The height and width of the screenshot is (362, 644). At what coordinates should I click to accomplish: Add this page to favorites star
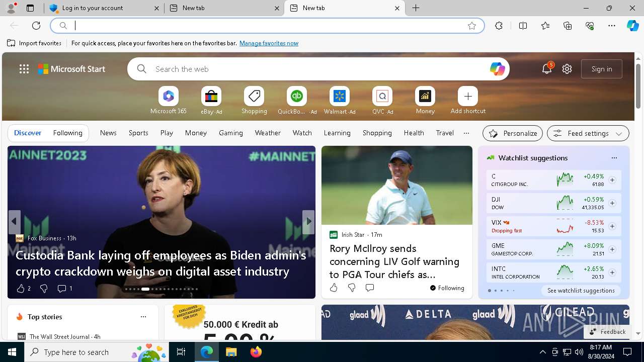(x=472, y=26)
